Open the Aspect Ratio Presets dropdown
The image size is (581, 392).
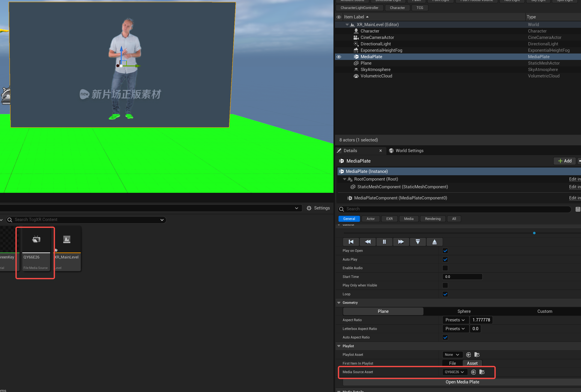455,320
